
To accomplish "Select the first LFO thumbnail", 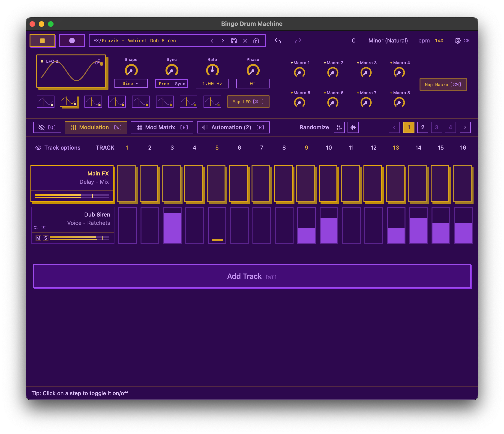I will 45,101.
